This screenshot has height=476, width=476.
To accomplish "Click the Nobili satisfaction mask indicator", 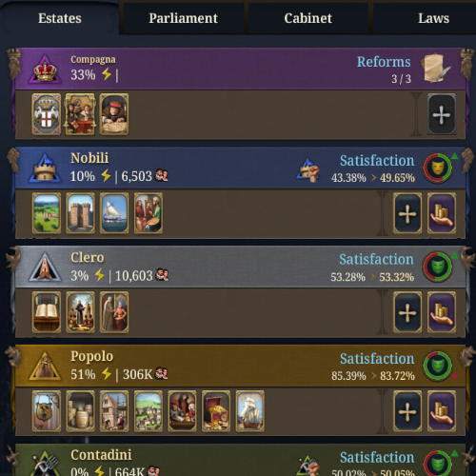I will coord(438,168).
